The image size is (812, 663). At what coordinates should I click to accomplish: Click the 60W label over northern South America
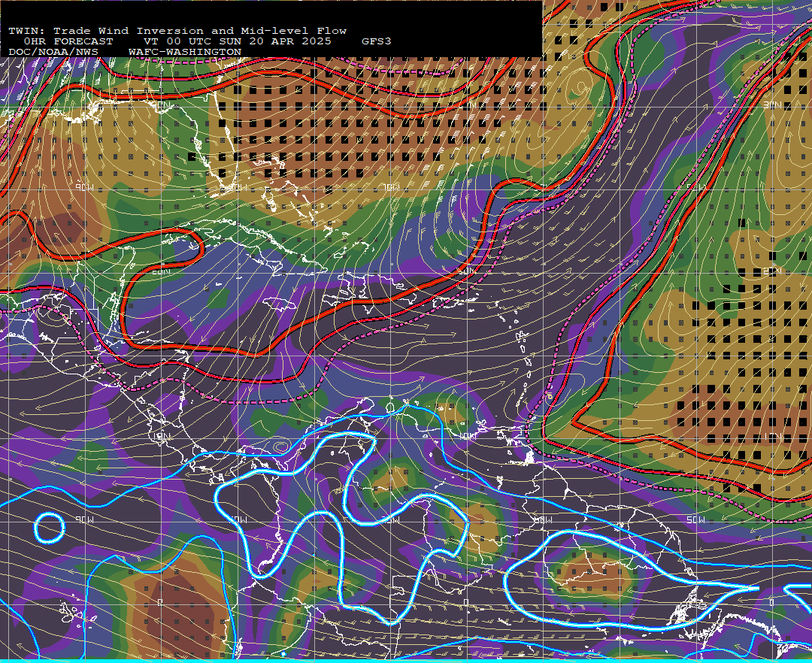[543, 519]
